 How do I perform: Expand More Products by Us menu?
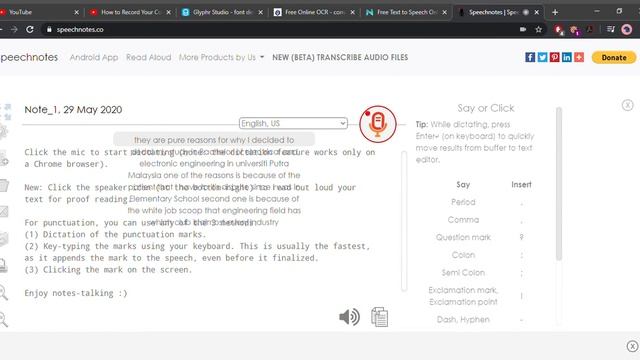point(221,58)
